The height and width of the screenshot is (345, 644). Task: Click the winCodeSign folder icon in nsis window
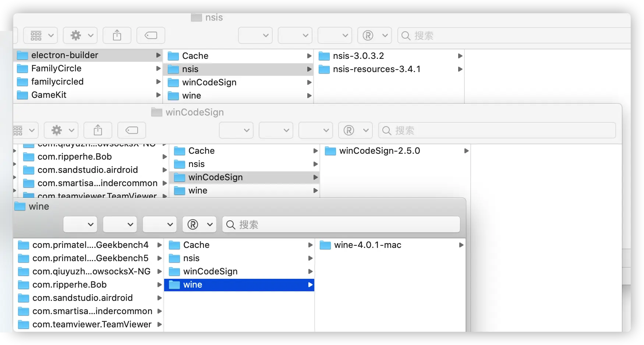(x=173, y=82)
